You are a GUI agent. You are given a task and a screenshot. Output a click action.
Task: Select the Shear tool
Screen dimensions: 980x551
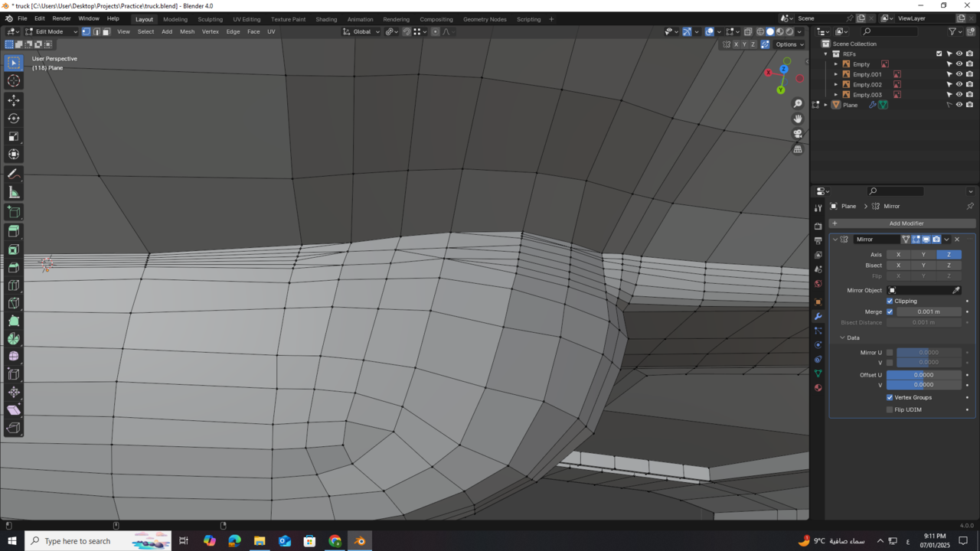click(14, 410)
